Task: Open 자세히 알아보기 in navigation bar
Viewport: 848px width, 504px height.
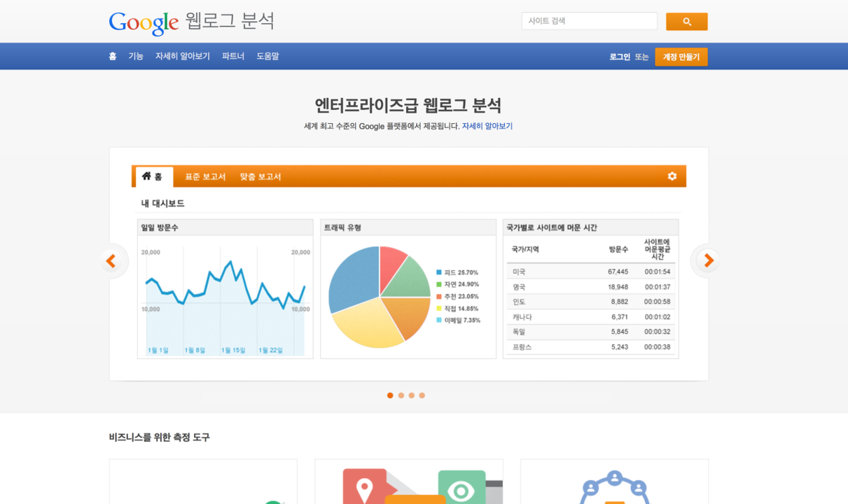Action: (183, 56)
